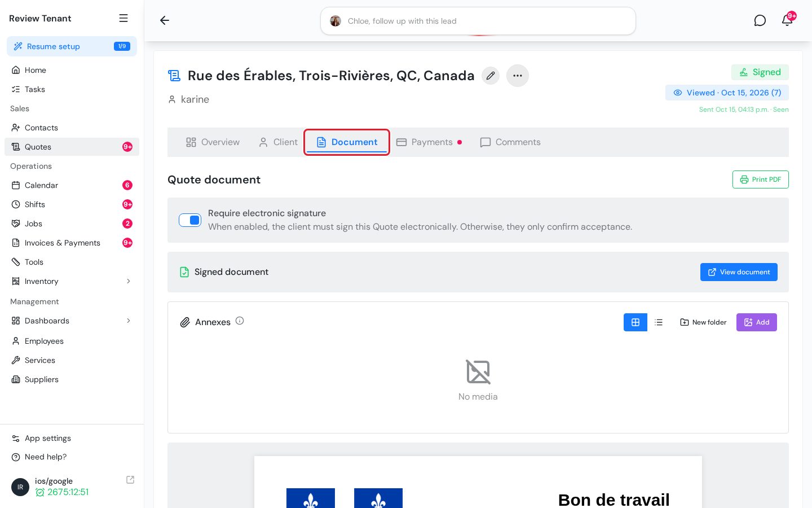Open Suppliers in sidebar
The width and height of the screenshot is (812, 508).
tap(72, 379)
